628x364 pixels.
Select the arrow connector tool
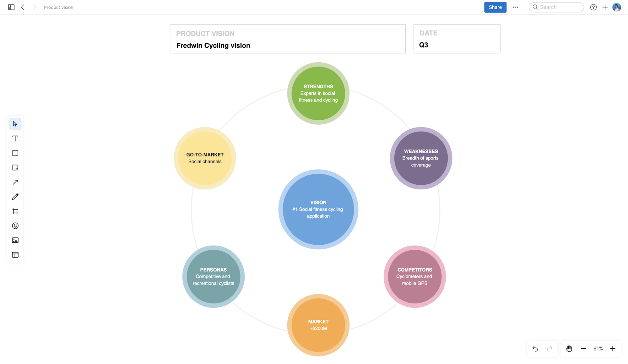pos(15,182)
